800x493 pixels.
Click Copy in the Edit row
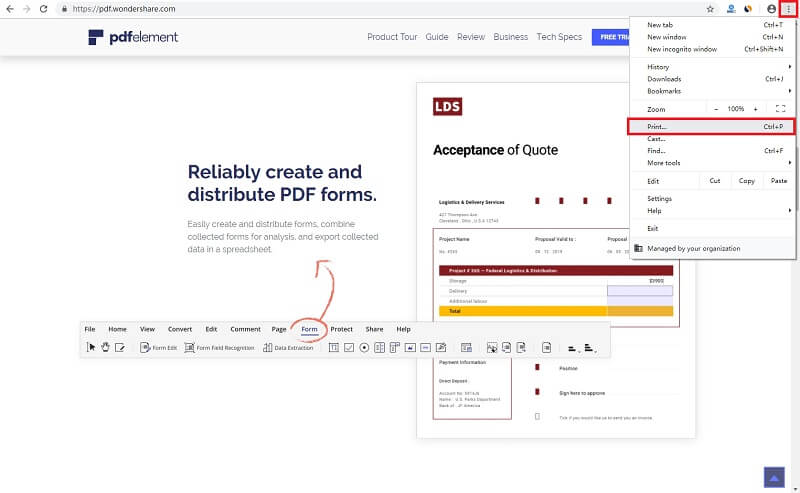point(746,181)
